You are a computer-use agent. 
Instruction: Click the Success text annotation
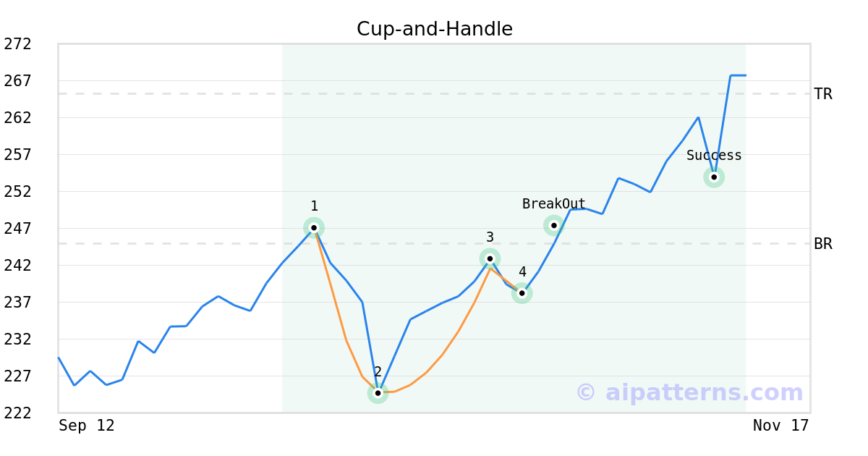714,156
